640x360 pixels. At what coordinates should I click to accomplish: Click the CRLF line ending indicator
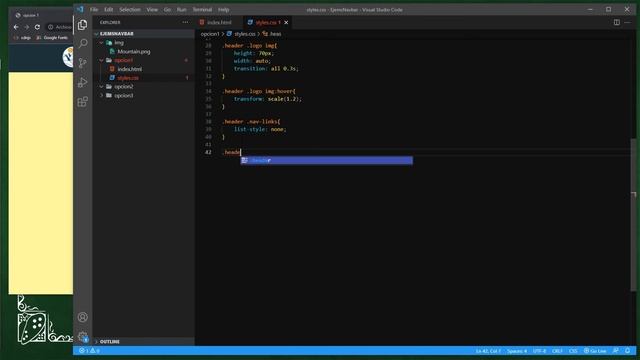click(557, 351)
